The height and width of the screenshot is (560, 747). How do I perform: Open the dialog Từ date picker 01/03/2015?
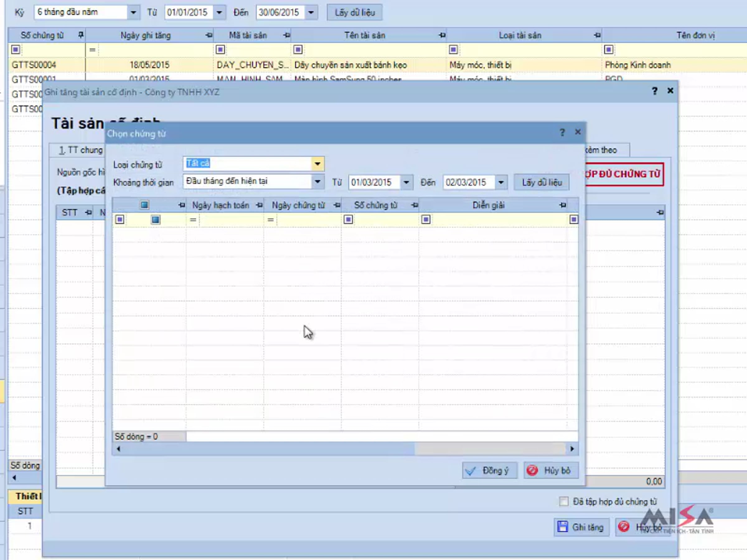406,182
